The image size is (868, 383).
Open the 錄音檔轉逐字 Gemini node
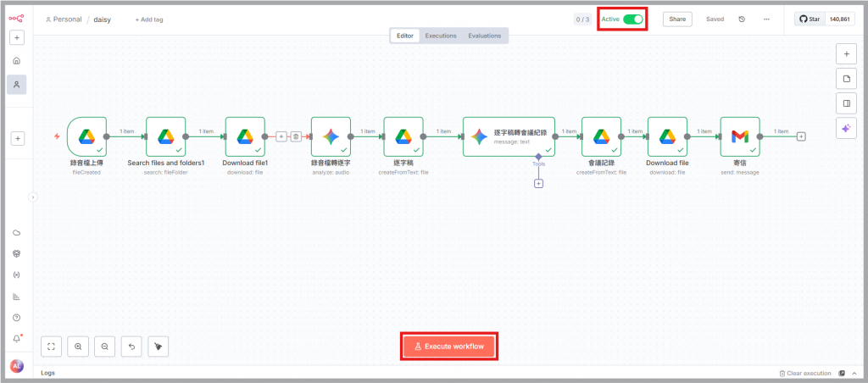click(331, 136)
